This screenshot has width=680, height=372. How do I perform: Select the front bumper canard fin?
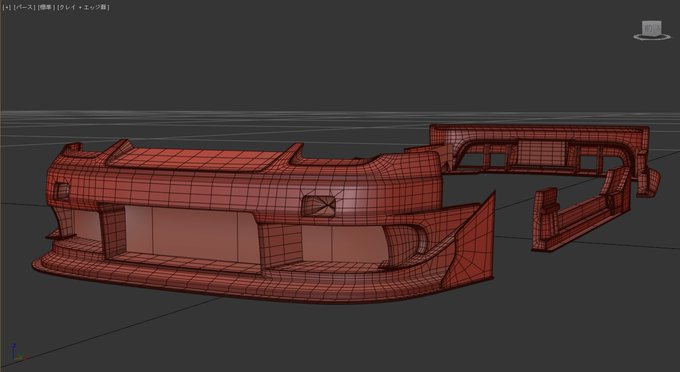click(x=475, y=243)
